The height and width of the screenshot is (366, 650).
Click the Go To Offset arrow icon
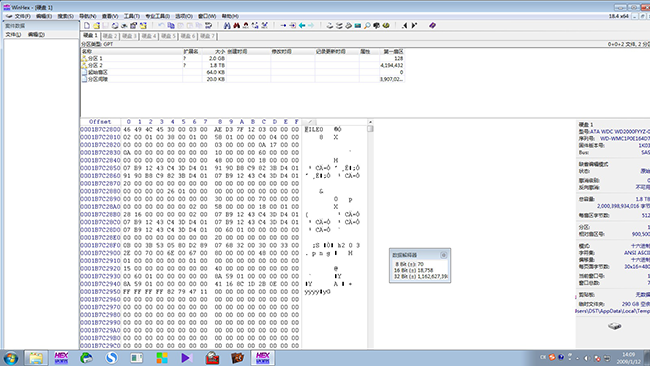(x=284, y=26)
